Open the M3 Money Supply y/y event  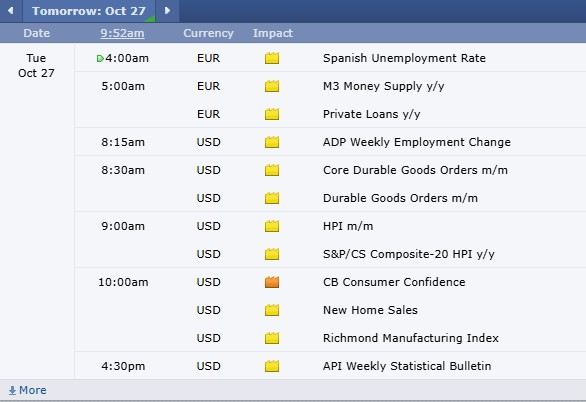384,86
